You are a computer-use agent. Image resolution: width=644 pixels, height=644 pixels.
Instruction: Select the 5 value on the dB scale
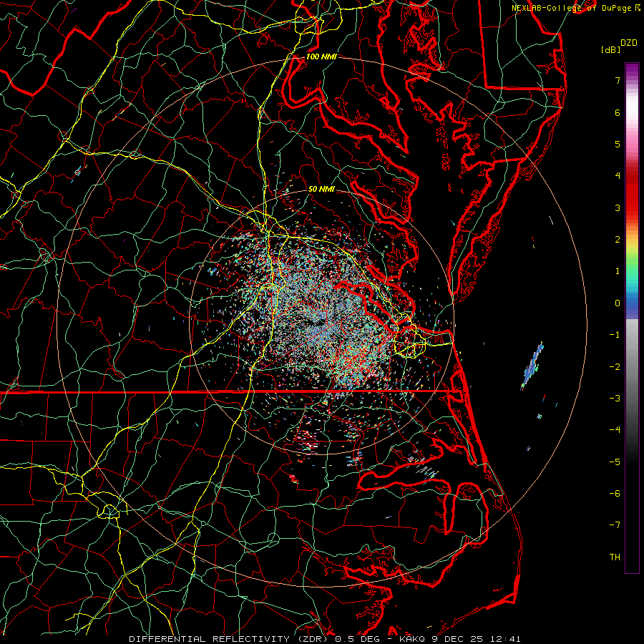coord(618,144)
